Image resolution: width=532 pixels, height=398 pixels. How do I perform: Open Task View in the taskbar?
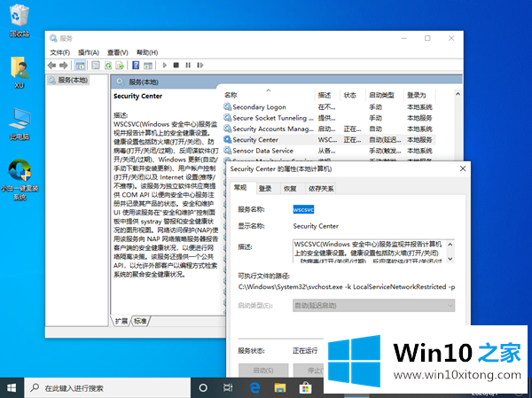[228, 388]
